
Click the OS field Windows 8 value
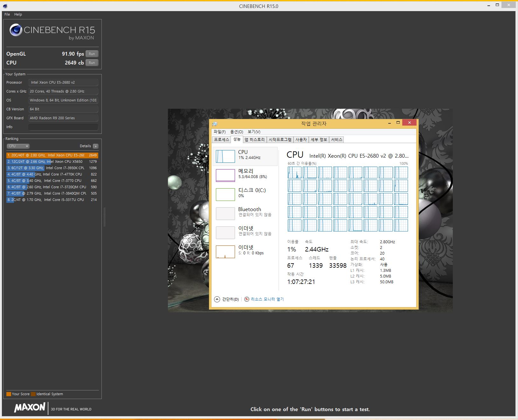pyautogui.click(x=63, y=100)
